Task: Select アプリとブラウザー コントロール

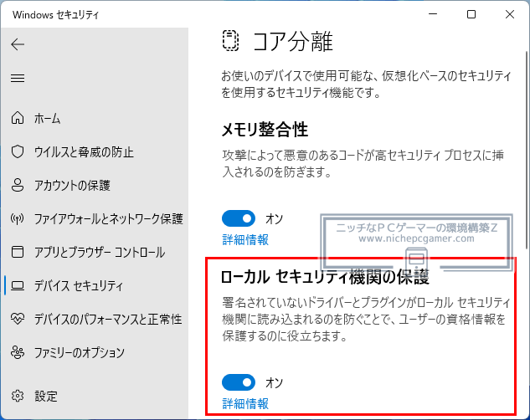Action: pos(100,252)
